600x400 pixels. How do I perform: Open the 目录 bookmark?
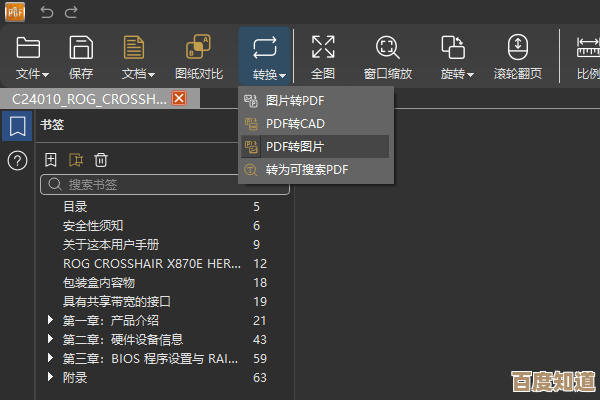point(75,207)
